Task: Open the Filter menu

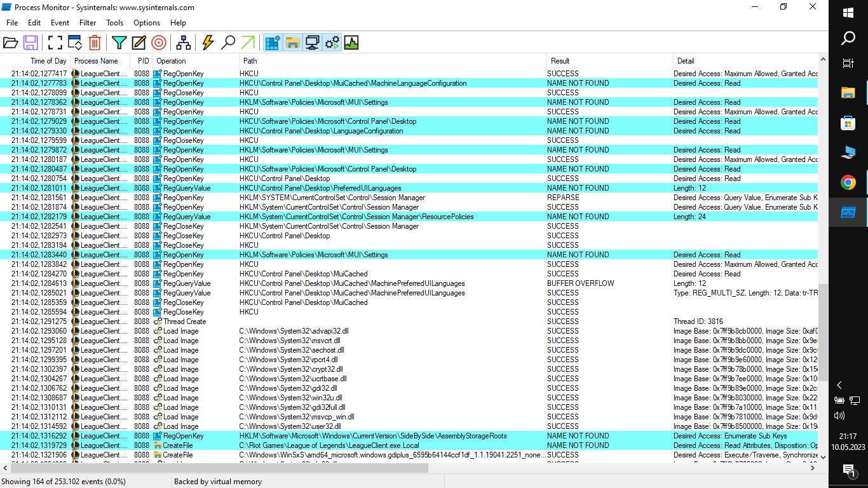Action: [88, 23]
